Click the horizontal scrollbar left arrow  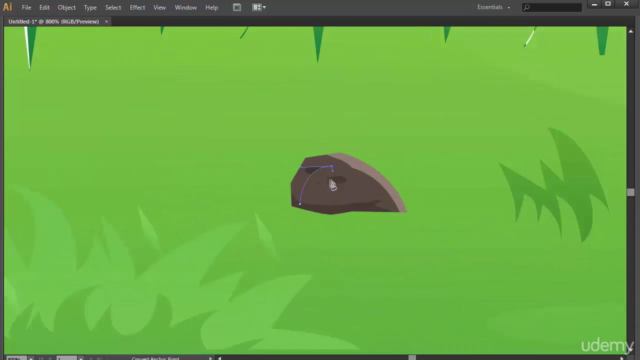(220, 358)
